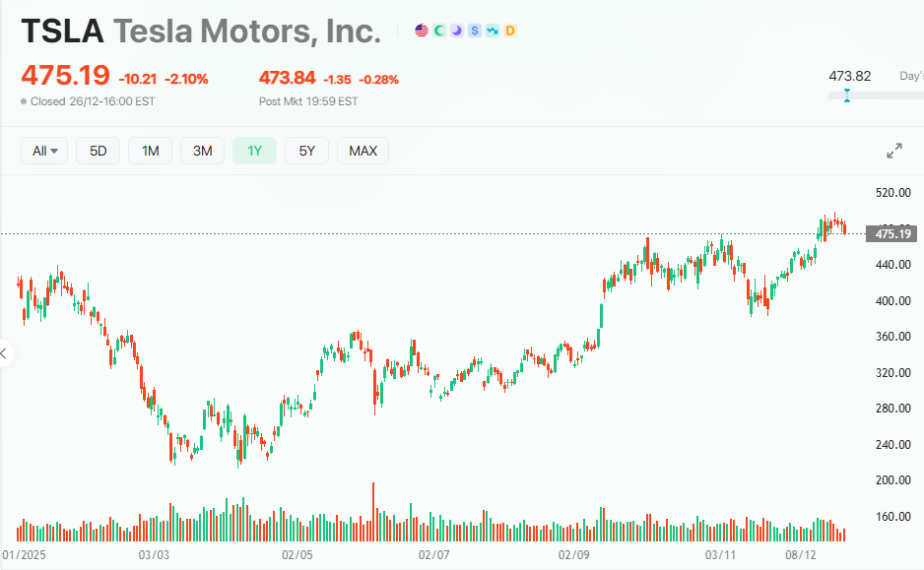Switch chart to 5Y range
The image size is (924, 570).
pos(307,151)
